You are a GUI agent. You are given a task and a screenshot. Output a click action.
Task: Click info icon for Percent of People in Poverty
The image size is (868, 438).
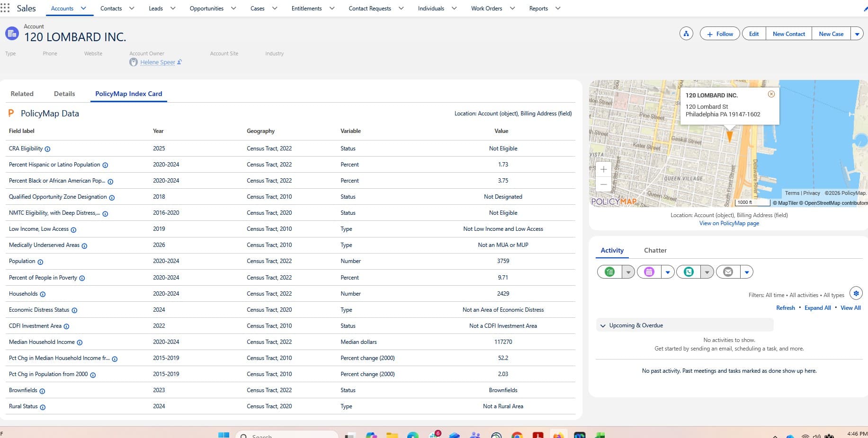click(x=82, y=278)
